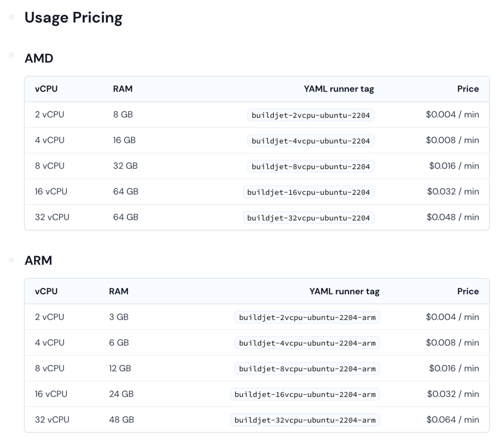
Task: Click 4 vCPU in the ARM table
Action: 50,343
